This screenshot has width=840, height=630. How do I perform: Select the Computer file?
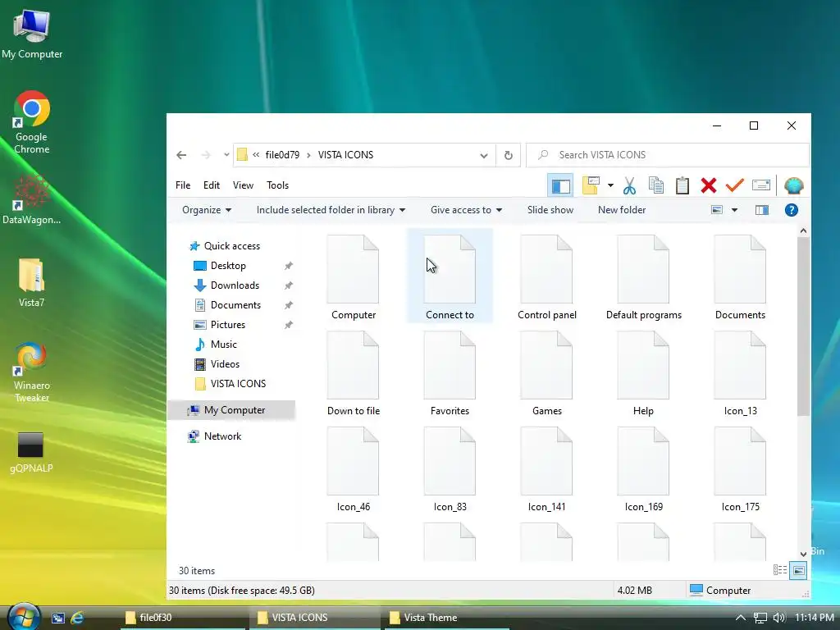[x=353, y=277]
